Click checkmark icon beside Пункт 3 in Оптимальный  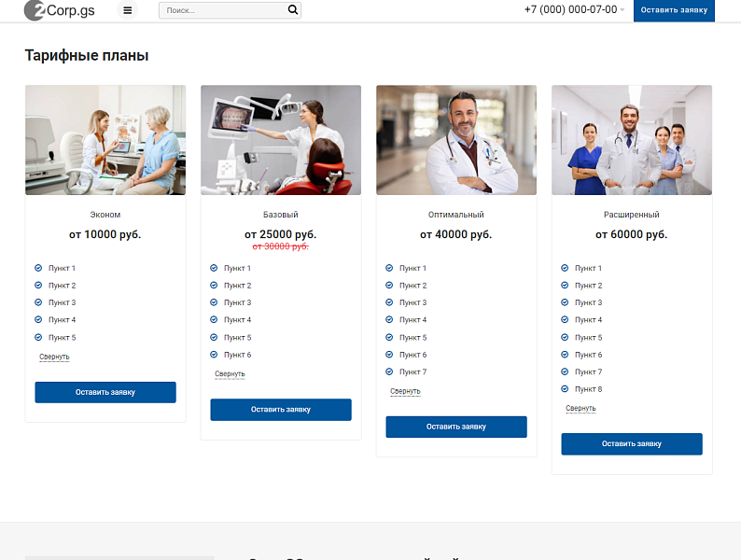click(x=389, y=302)
